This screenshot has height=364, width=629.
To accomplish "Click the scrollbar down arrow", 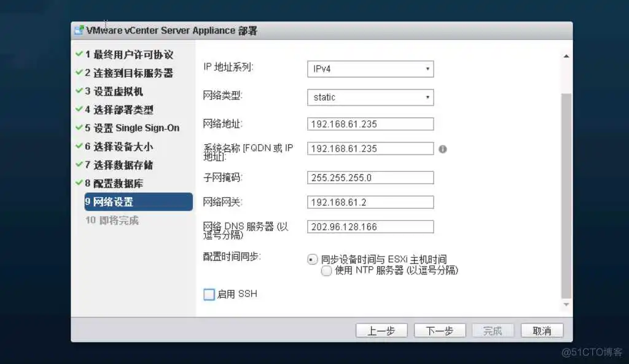I will click(x=566, y=304).
